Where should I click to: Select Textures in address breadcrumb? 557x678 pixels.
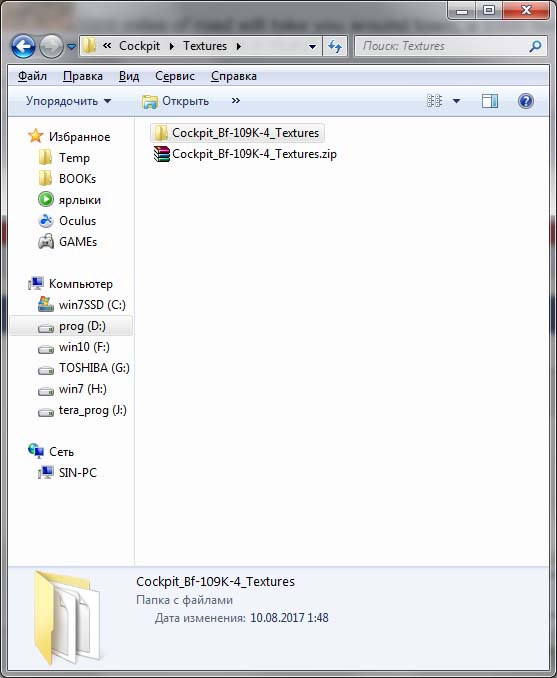205,46
